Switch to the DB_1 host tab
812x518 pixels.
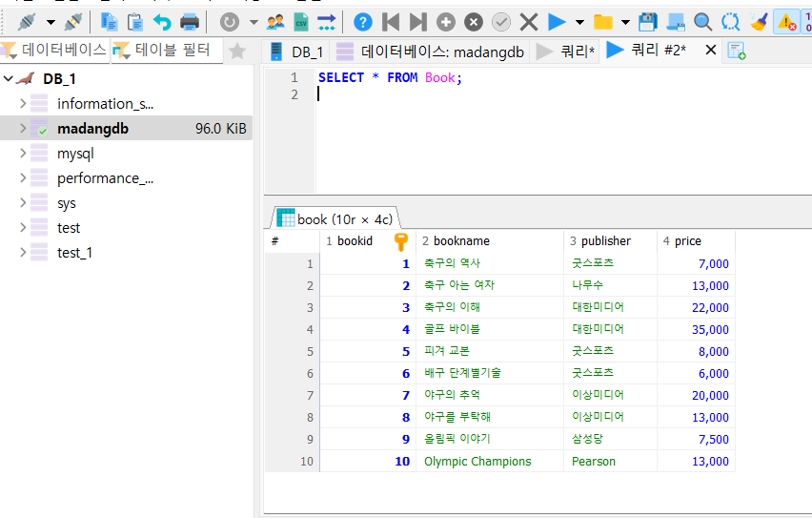[297, 52]
